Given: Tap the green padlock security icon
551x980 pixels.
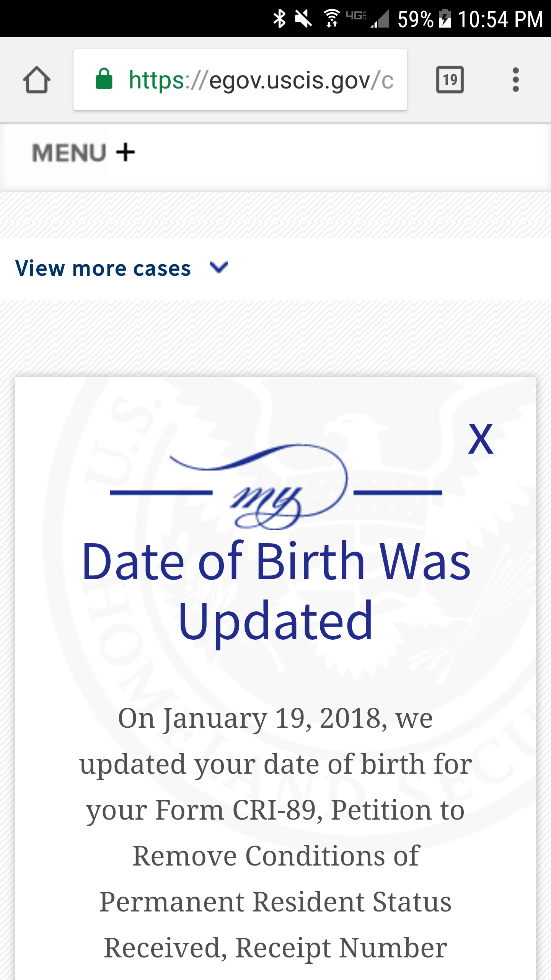Looking at the screenshot, I should pos(104,79).
